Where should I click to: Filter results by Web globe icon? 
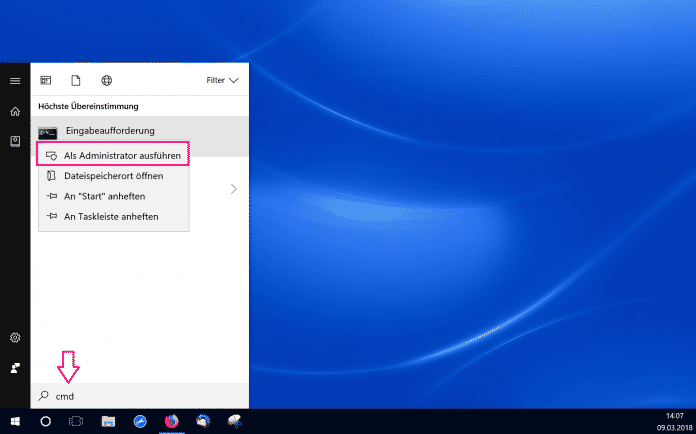(x=107, y=80)
